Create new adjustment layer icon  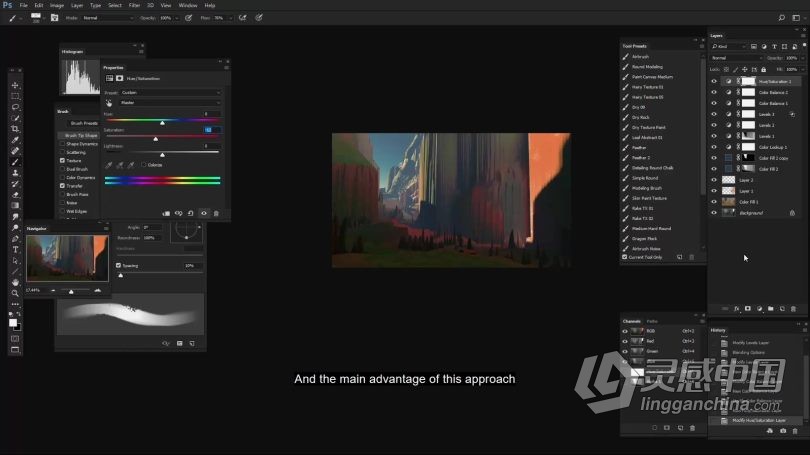click(x=759, y=309)
